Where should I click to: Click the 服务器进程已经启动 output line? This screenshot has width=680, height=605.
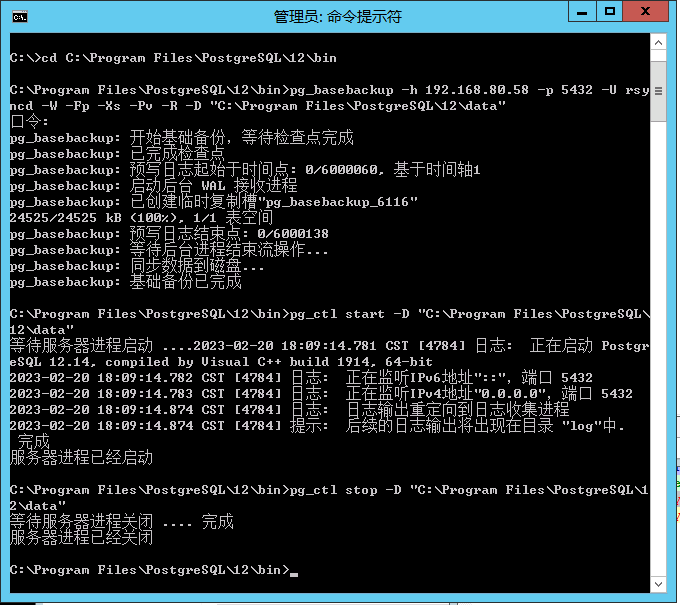click(x=81, y=458)
